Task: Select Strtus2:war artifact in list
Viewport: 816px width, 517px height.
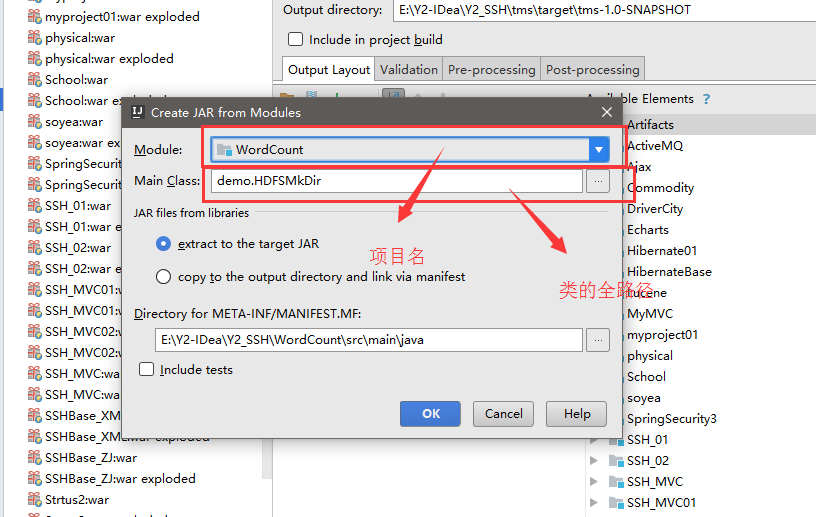Action: (77, 500)
